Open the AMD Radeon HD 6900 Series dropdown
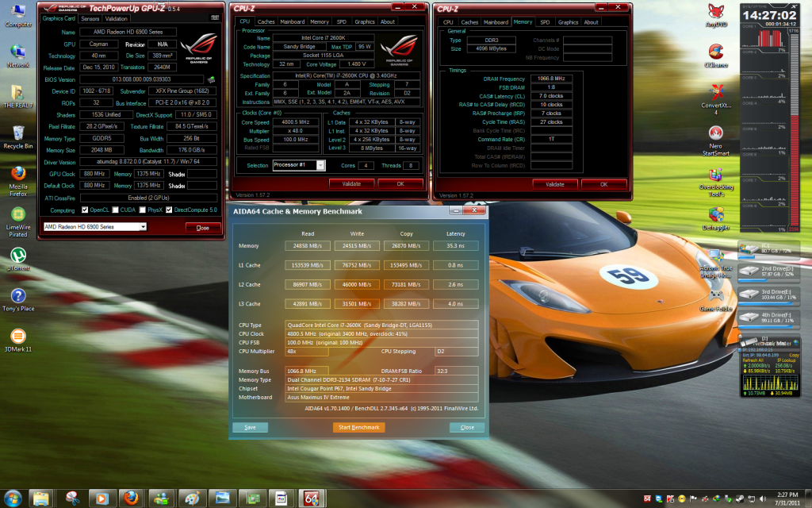This screenshot has width=812, height=508. click(95, 226)
